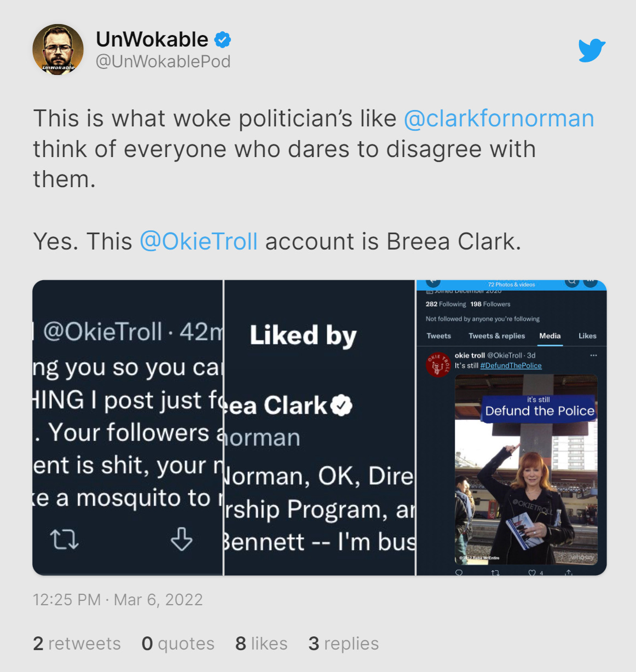Viewport: 636px width, 672px height.
Task: Click the verified badge next to Clark
Action: tap(342, 405)
